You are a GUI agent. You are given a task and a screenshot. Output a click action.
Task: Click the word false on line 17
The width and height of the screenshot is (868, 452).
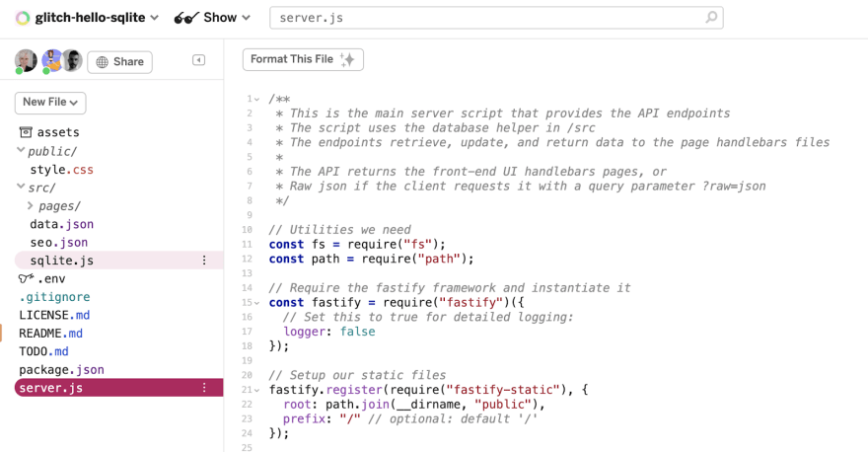pyautogui.click(x=358, y=332)
